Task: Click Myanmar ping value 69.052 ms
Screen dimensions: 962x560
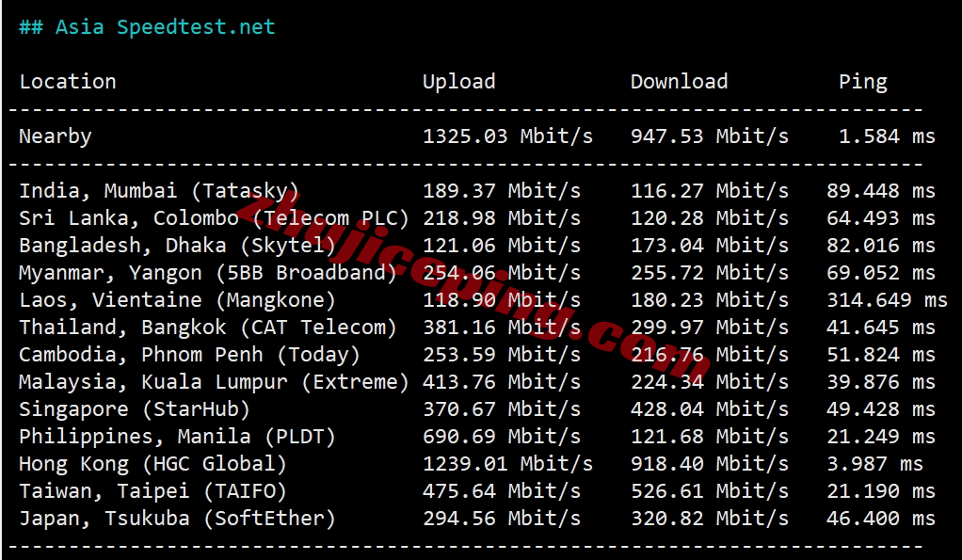Action: tap(881, 272)
